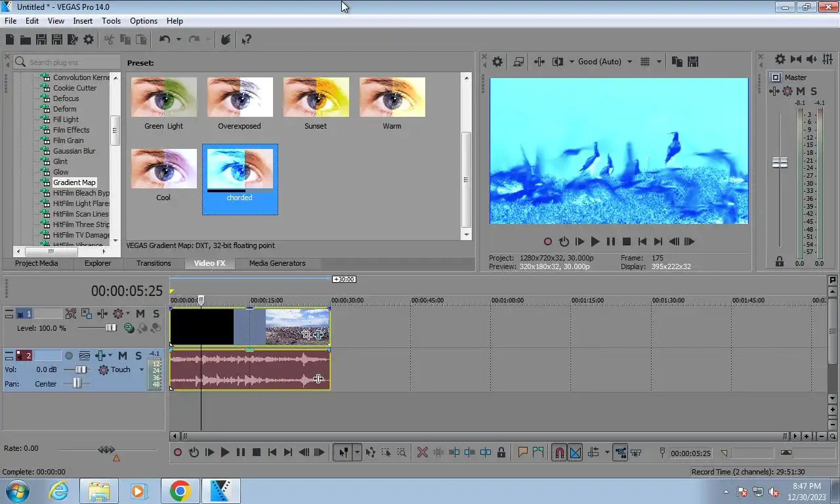Open the Insert menu
The height and width of the screenshot is (504, 840).
(83, 21)
